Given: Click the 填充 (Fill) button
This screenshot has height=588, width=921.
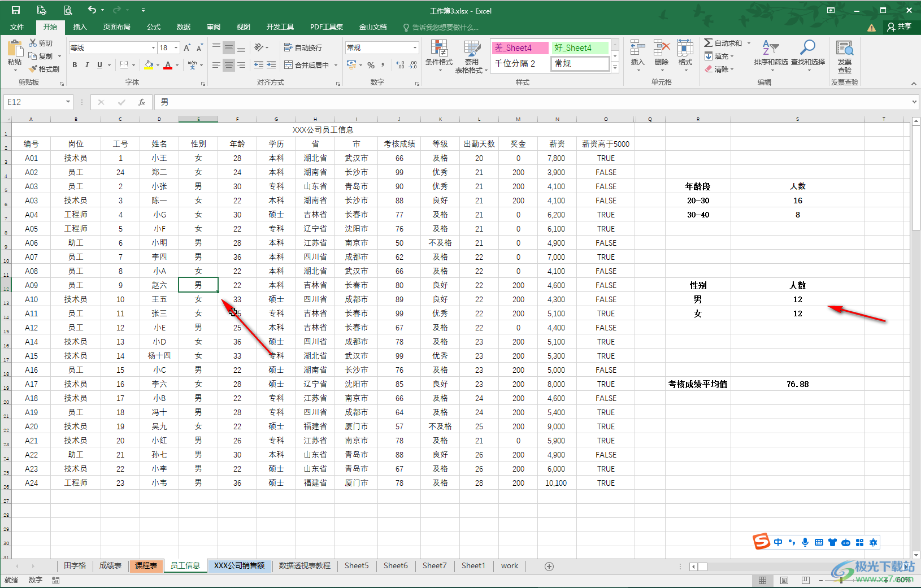Looking at the screenshot, I should [719, 56].
